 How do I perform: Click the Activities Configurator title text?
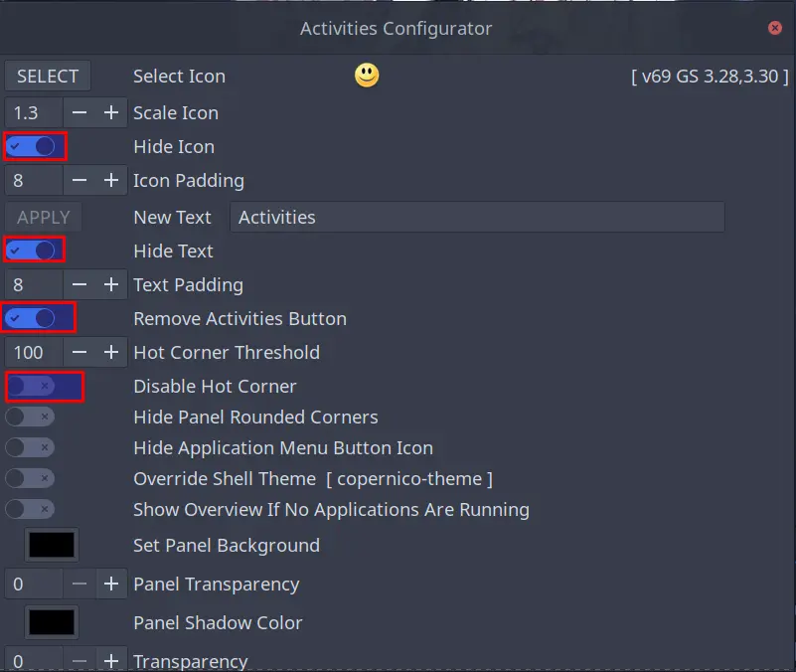tap(396, 29)
